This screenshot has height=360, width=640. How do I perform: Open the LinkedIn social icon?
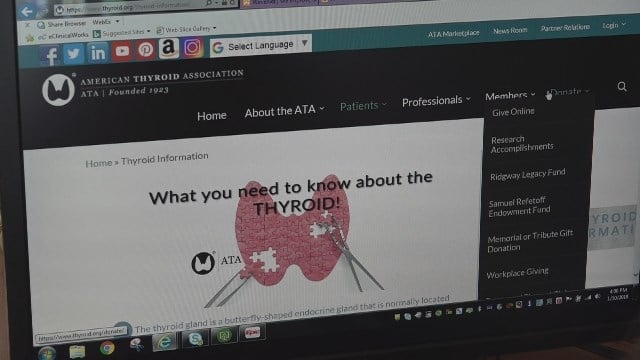(x=98, y=52)
